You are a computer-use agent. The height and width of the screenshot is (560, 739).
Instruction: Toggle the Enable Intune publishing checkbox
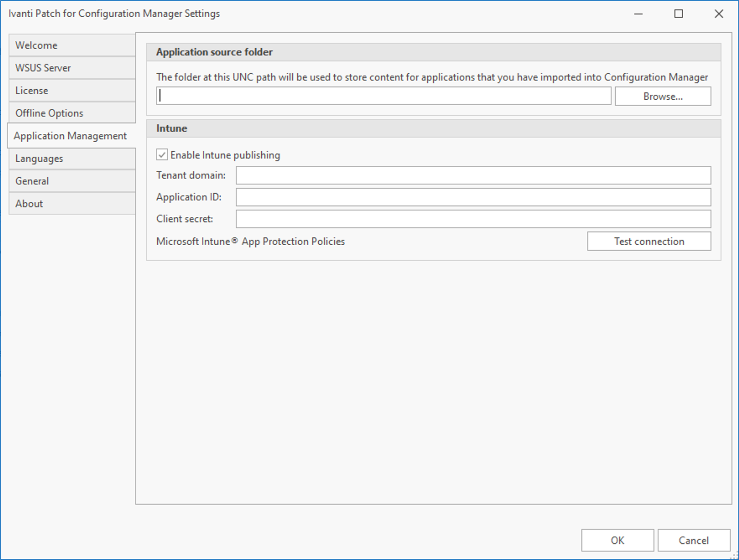[x=162, y=155]
